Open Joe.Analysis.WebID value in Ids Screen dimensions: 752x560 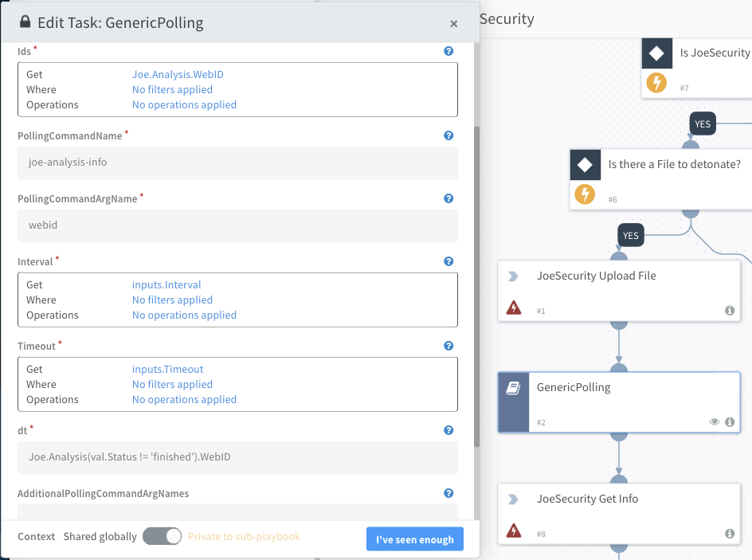pyautogui.click(x=183, y=74)
